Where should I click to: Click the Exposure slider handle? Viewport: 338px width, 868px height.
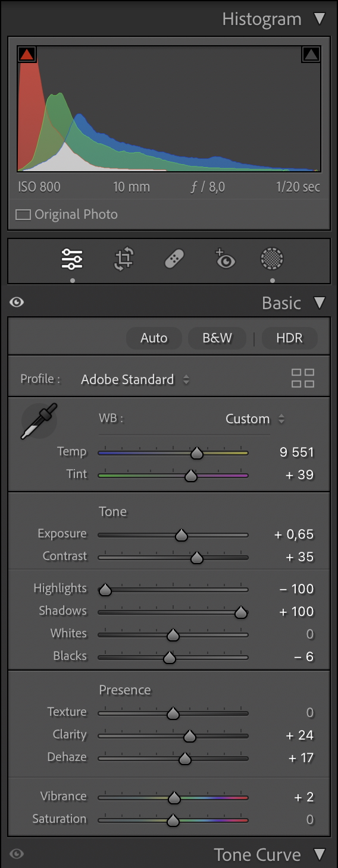(181, 536)
